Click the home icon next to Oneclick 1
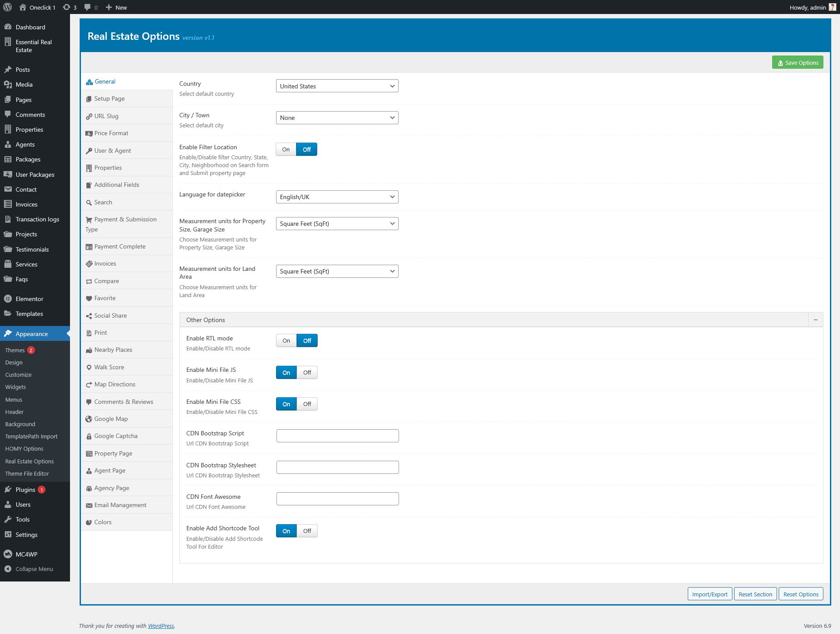The image size is (840, 634). point(23,7)
